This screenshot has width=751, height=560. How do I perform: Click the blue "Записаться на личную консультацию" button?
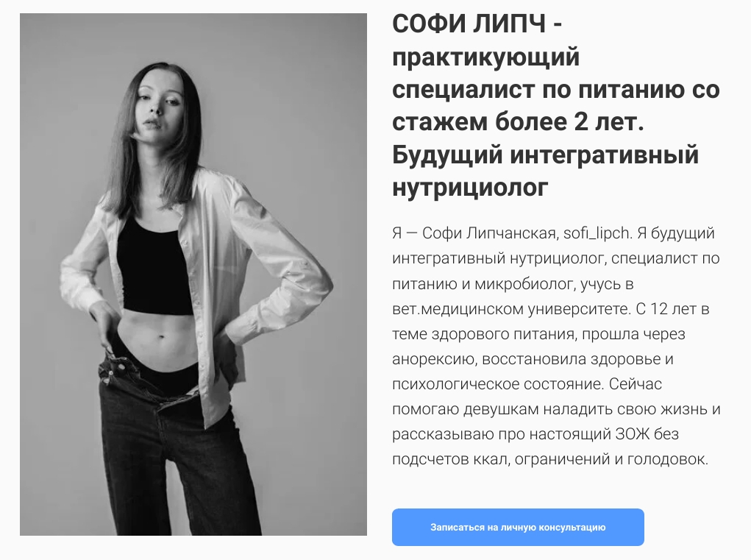[x=518, y=527]
